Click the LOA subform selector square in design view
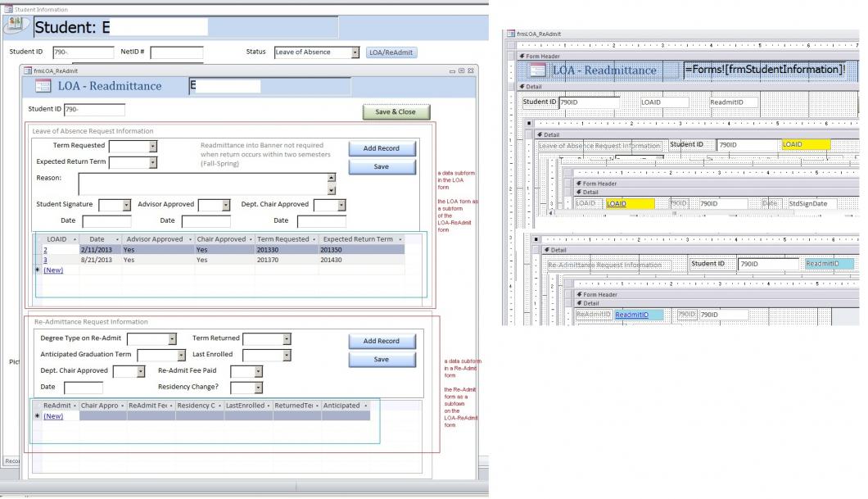The image size is (868, 499). (528, 122)
